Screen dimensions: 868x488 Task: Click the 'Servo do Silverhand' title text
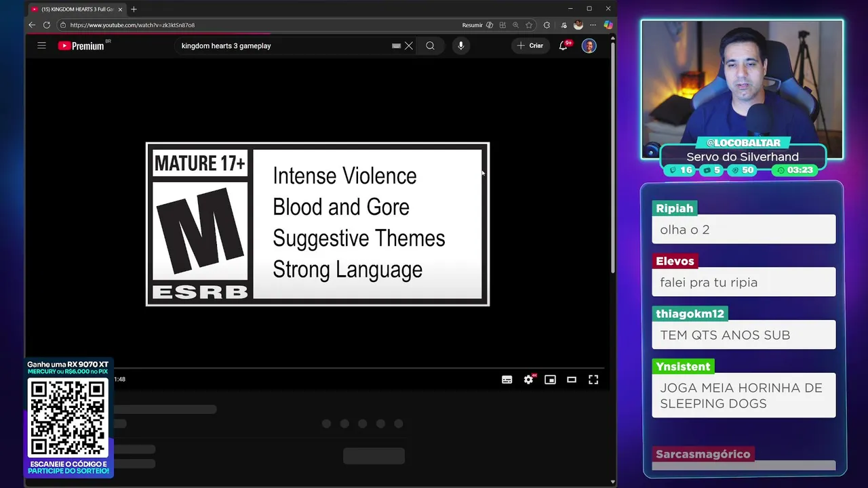point(743,157)
